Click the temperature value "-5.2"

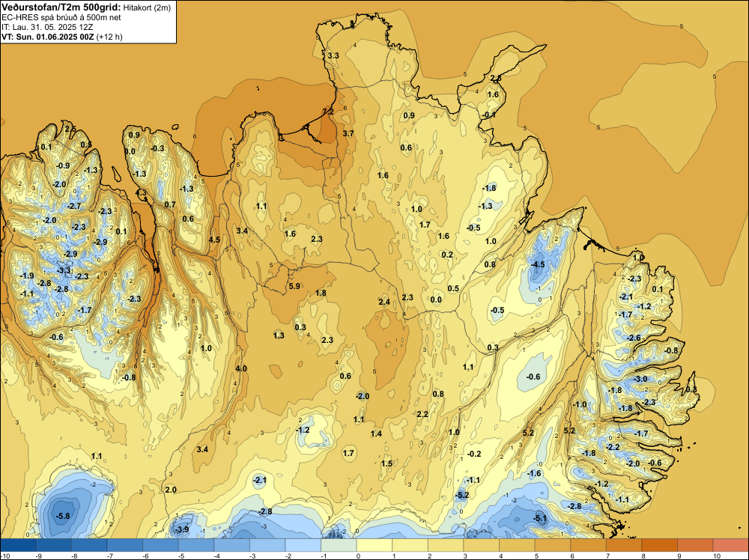[x=462, y=495]
